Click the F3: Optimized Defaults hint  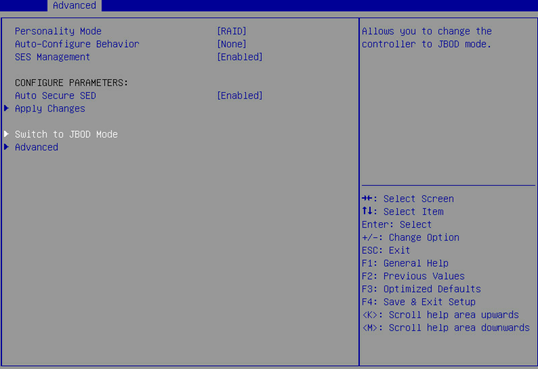[421, 289]
